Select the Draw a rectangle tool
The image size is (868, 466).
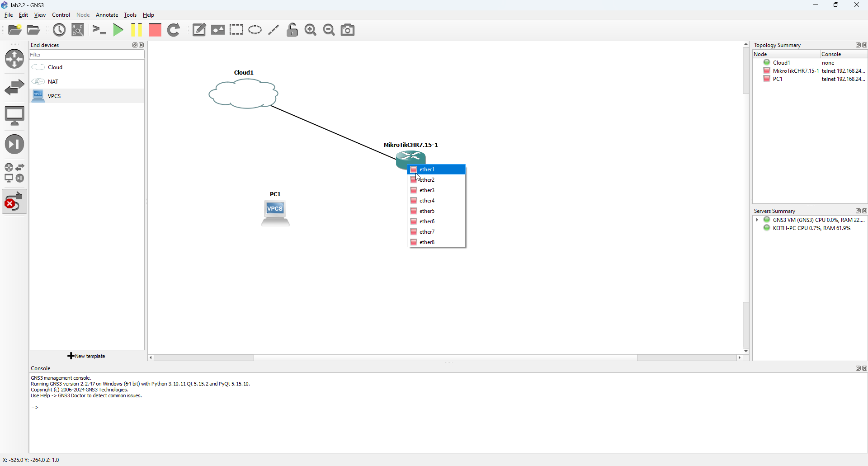click(236, 30)
